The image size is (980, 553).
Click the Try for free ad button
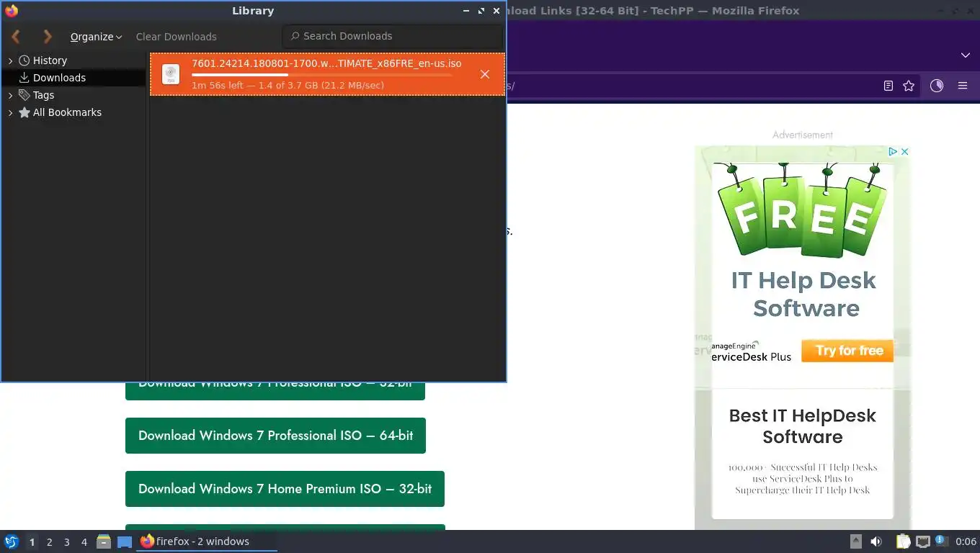click(847, 351)
